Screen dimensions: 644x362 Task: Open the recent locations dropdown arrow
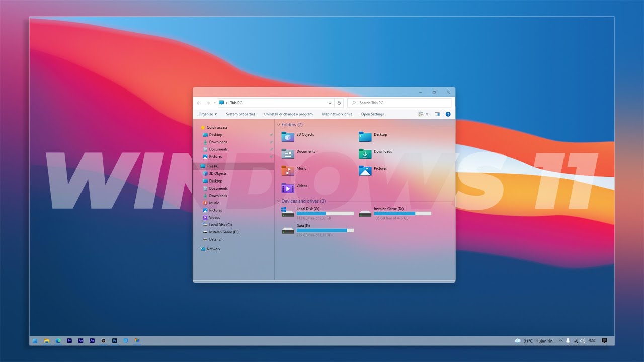215,103
